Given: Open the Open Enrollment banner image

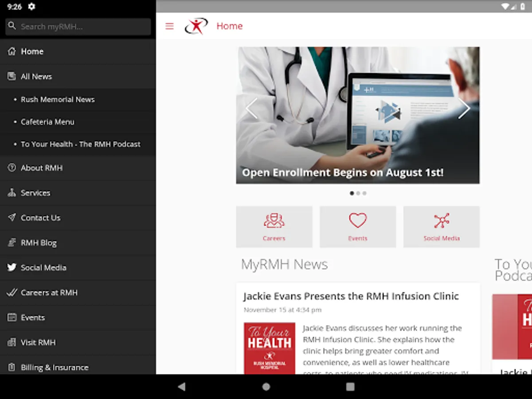Looking at the screenshot, I should (358, 115).
